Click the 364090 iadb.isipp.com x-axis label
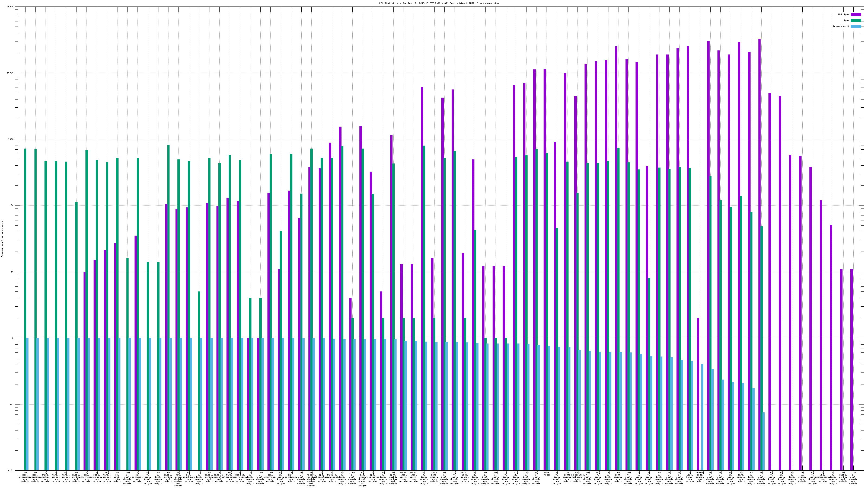The width and height of the screenshot is (868, 488). click(x=700, y=477)
